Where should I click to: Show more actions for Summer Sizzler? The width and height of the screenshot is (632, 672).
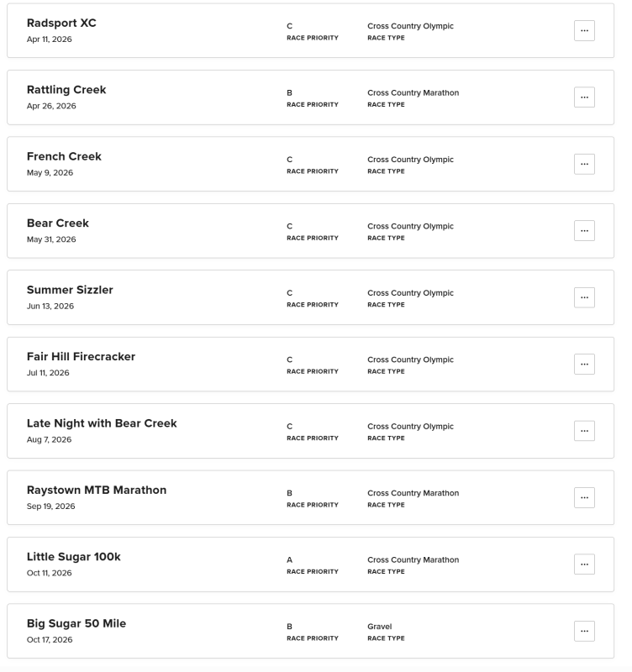pyautogui.click(x=584, y=297)
